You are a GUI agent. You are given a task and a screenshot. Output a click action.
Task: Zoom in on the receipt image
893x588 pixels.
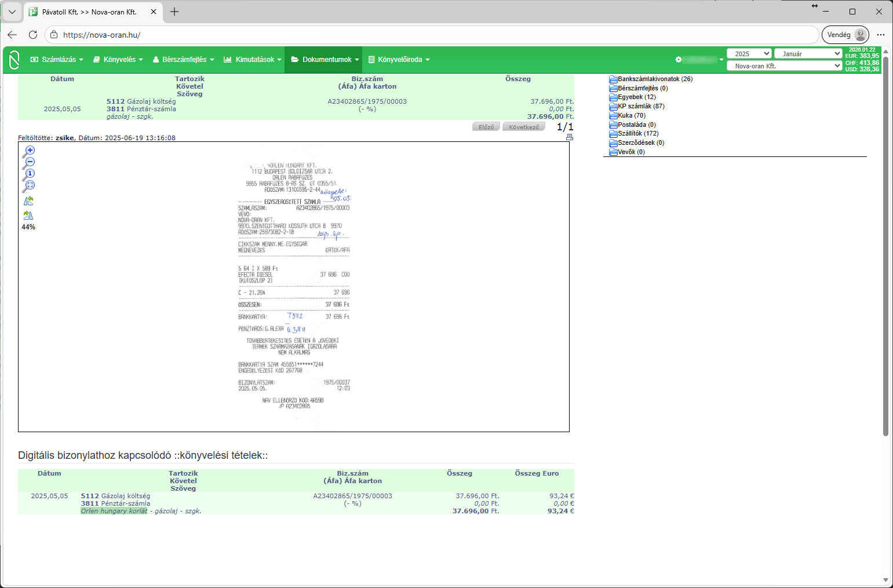tap(28, 151)
